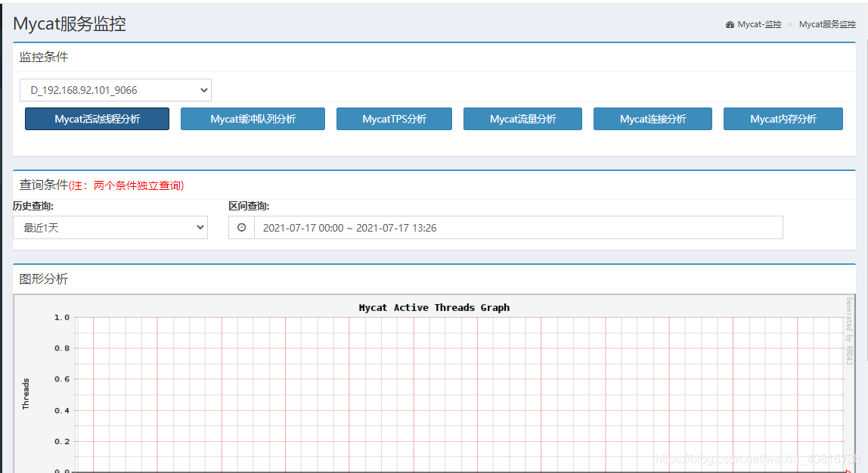The width and height of the screenshot is (868, 473).
Task: Click the Mycat Active Threads Graph title
Action: pyautogui.click(x=434, y=307)
